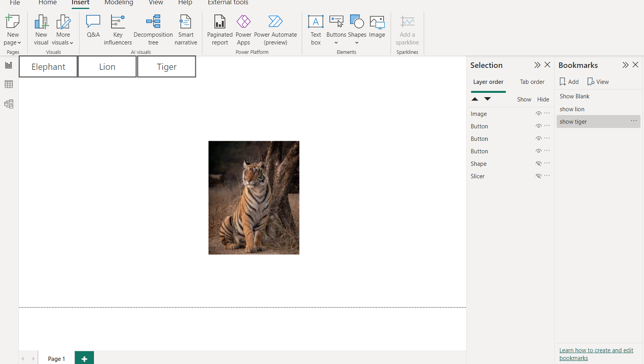Screen dimensions: 644x364
Task: Toggle visibility of Image layer
Action: 538,114
